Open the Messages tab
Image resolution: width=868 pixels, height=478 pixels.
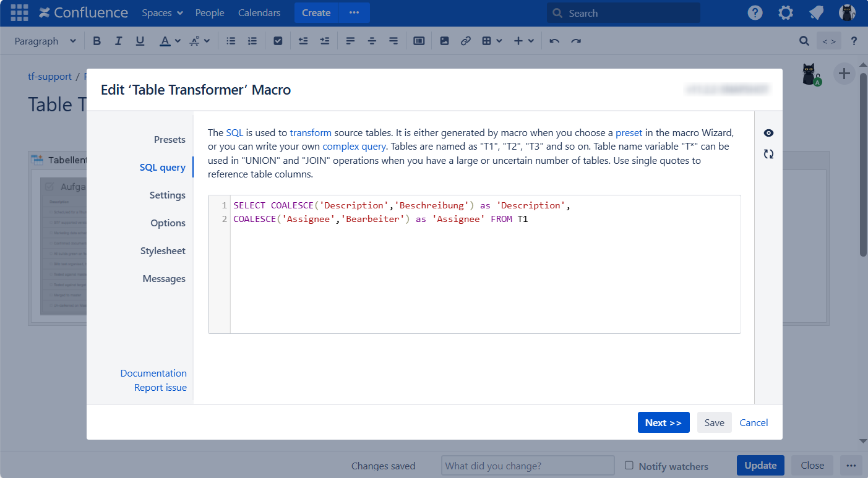coord(164,278)
